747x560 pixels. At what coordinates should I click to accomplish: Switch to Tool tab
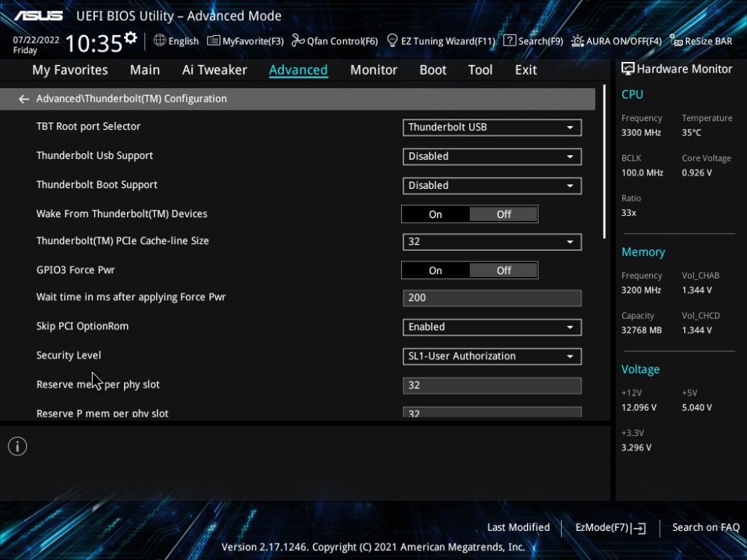pyautogui.click(x=480, y=70)
